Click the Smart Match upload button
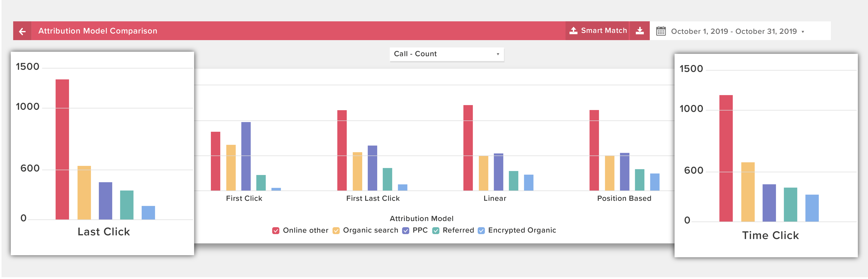 point(597,31)
